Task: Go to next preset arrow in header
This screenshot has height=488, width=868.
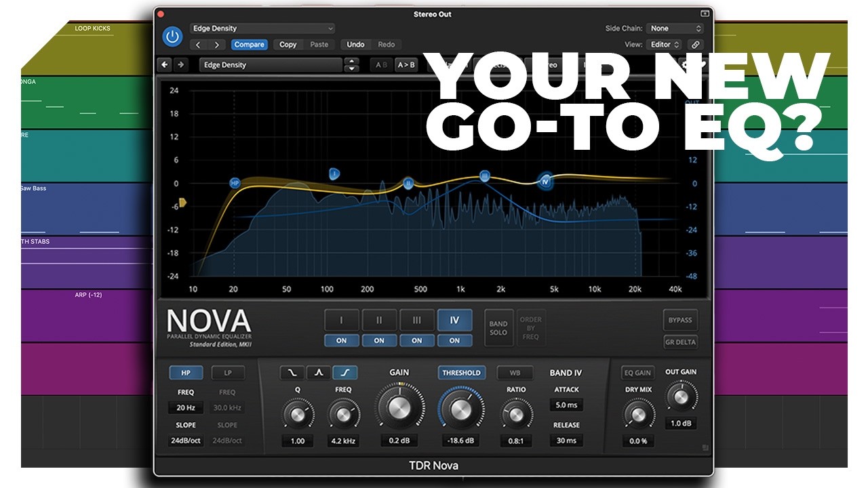Action: point(216,45)
